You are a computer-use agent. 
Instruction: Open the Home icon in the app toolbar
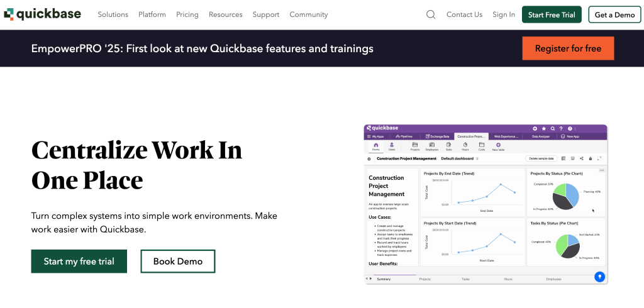376,146
